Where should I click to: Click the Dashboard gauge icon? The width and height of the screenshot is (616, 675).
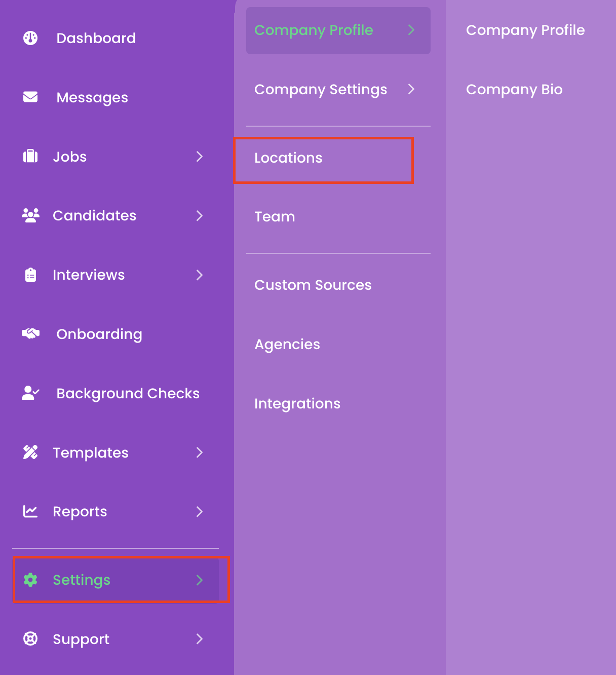click(30, 38)
